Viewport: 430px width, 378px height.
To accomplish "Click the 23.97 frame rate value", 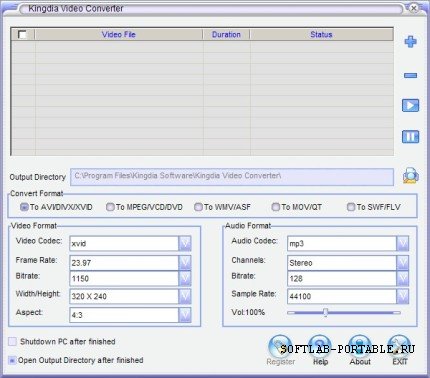I will tap(81, 263).
